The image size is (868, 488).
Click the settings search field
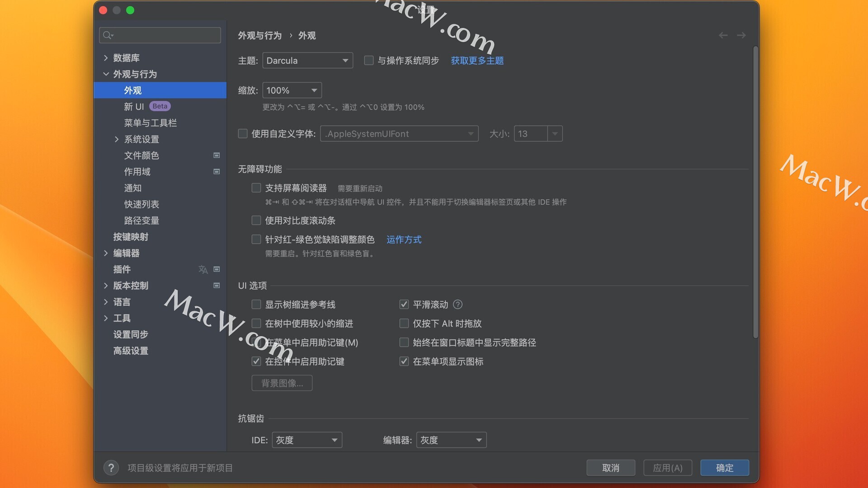[x=160, y=35]
